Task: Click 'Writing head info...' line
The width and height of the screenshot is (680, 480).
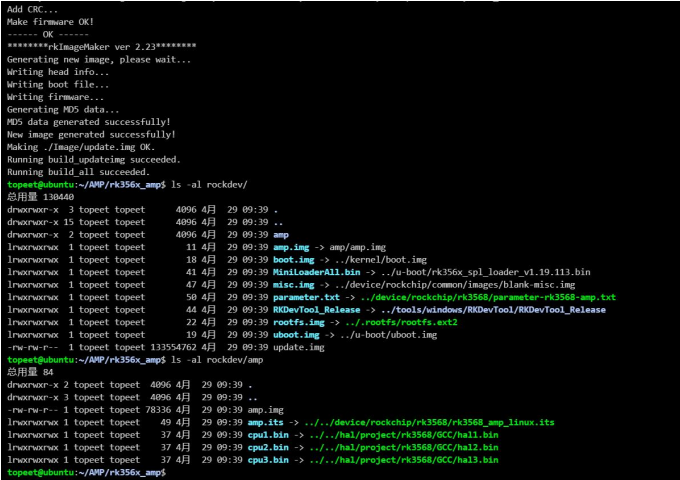Action: (58, 72)
